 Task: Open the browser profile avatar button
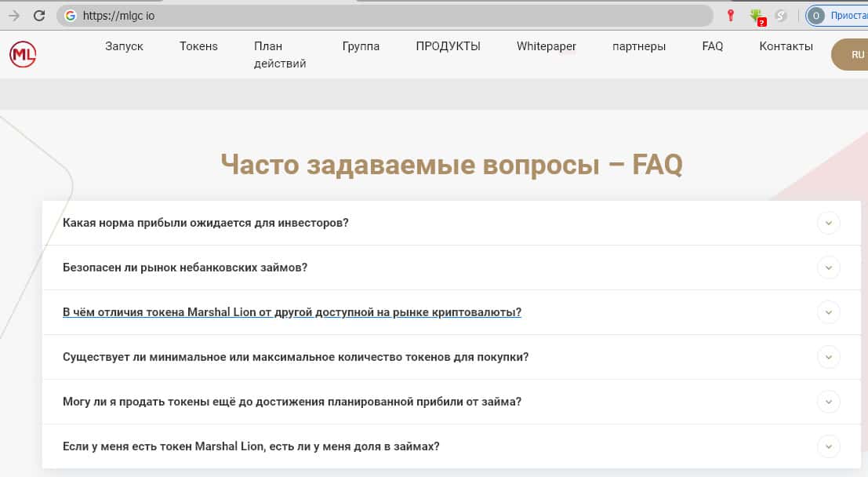(x=816, y=16)
